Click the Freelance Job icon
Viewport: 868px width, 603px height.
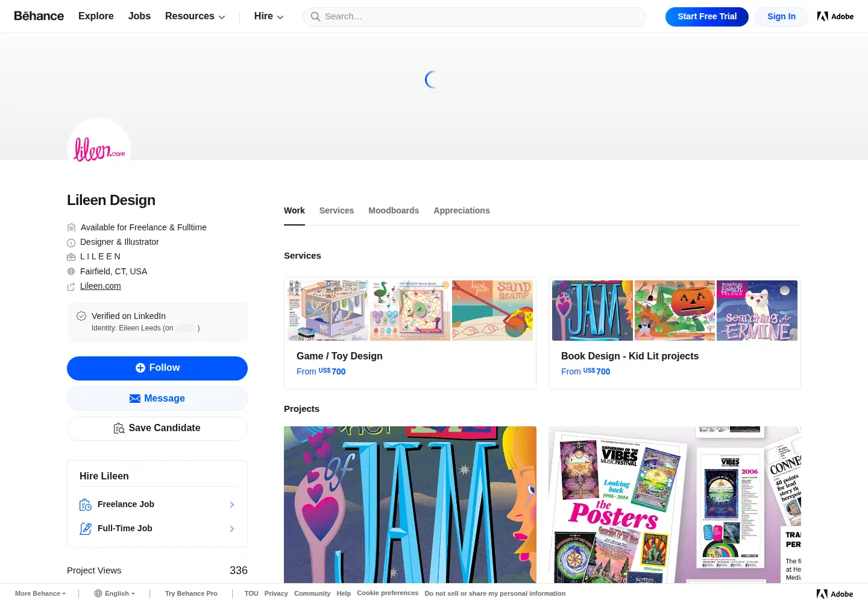coord(86,505)
